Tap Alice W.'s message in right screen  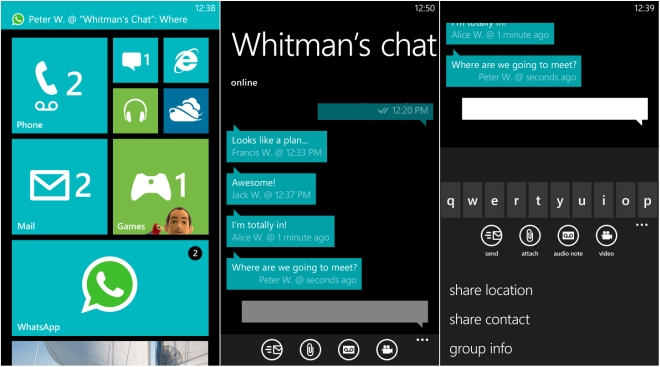500,33
